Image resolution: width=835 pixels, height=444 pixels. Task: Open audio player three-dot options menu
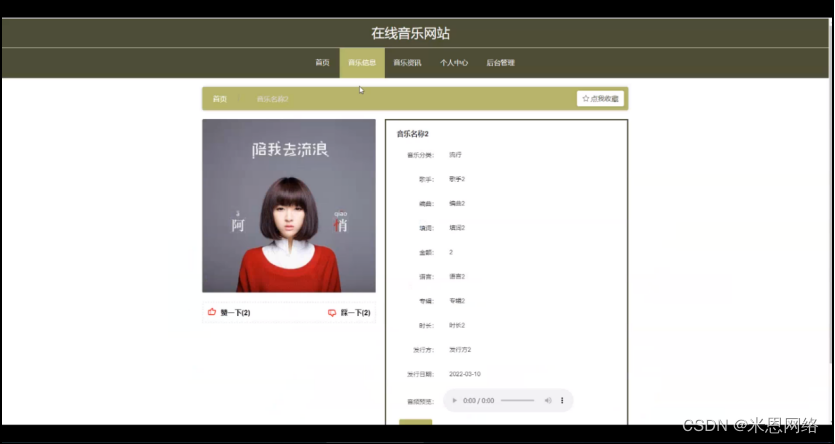pos(562,400)
